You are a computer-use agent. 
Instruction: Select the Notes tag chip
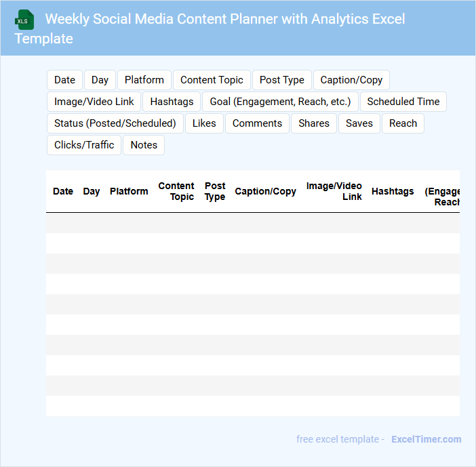tap(144, 145)
